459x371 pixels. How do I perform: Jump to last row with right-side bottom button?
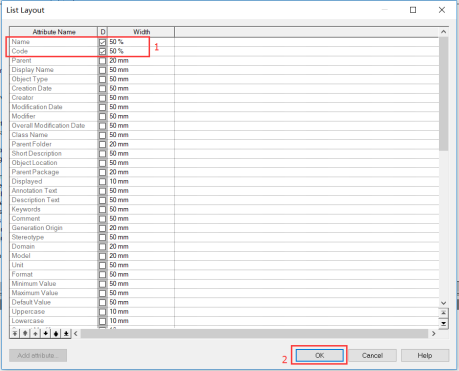click(443, 323)
